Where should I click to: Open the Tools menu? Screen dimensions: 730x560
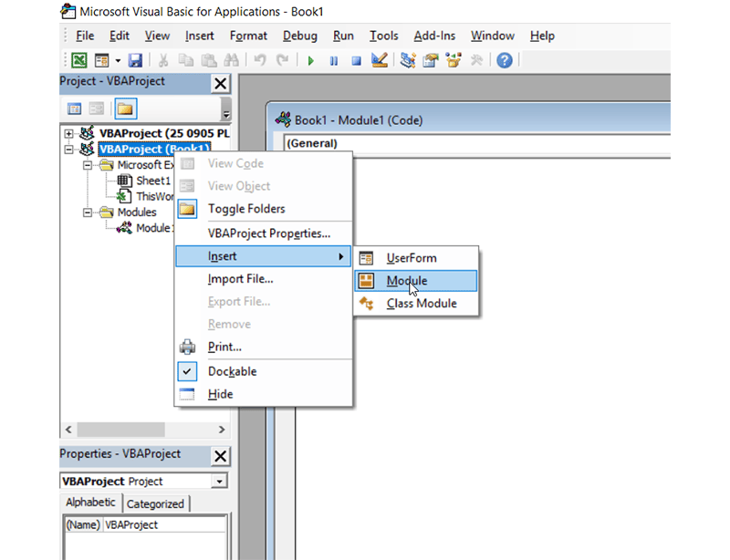point(383,36)
